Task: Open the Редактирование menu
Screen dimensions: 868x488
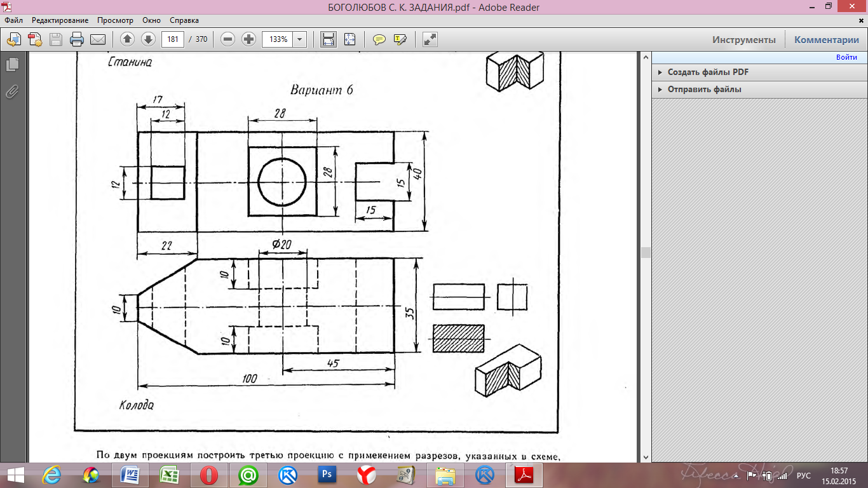Action: point(60,21)
